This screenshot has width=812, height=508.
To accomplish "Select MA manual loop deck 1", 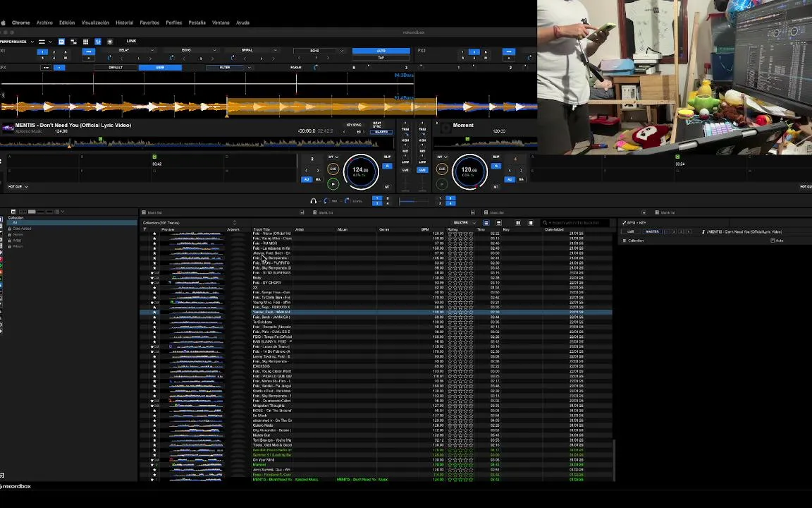I will point(318,179).
